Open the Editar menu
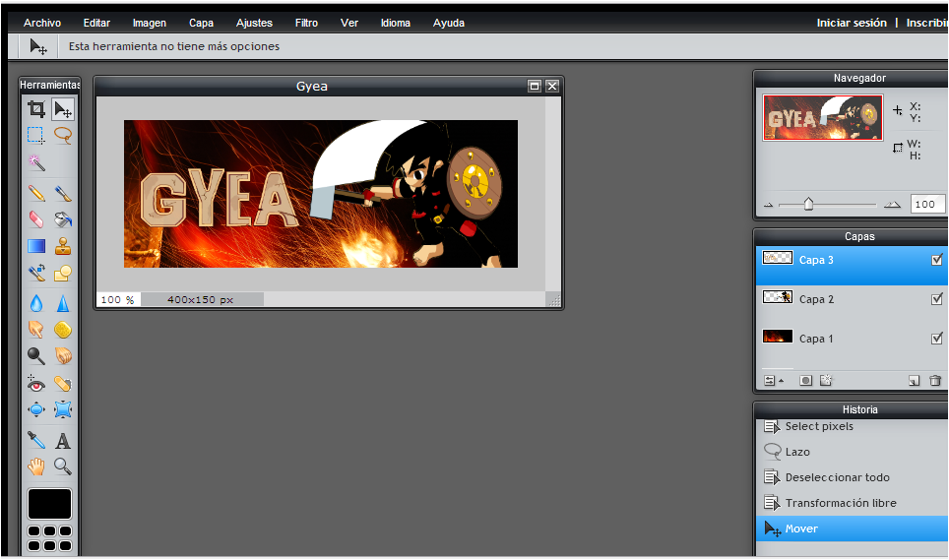The width and height of the screenshot is (949, 560). click(x=96, y=23)
